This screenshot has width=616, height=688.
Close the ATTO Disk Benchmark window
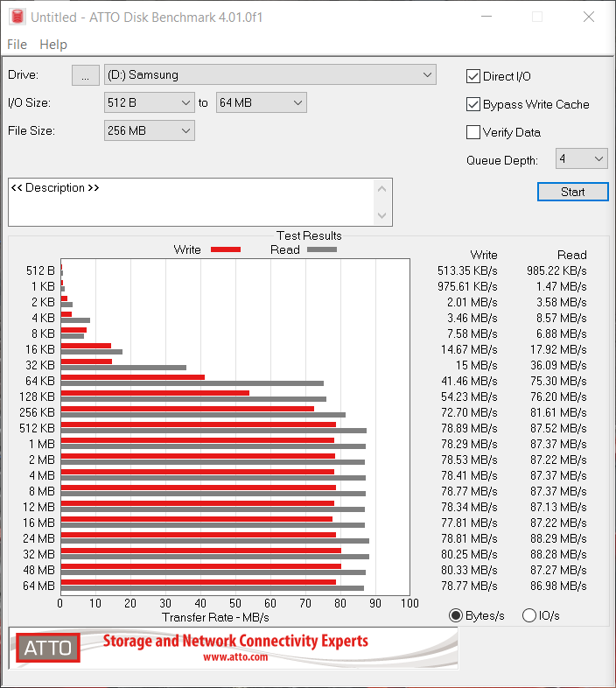[x=589, y=17]
